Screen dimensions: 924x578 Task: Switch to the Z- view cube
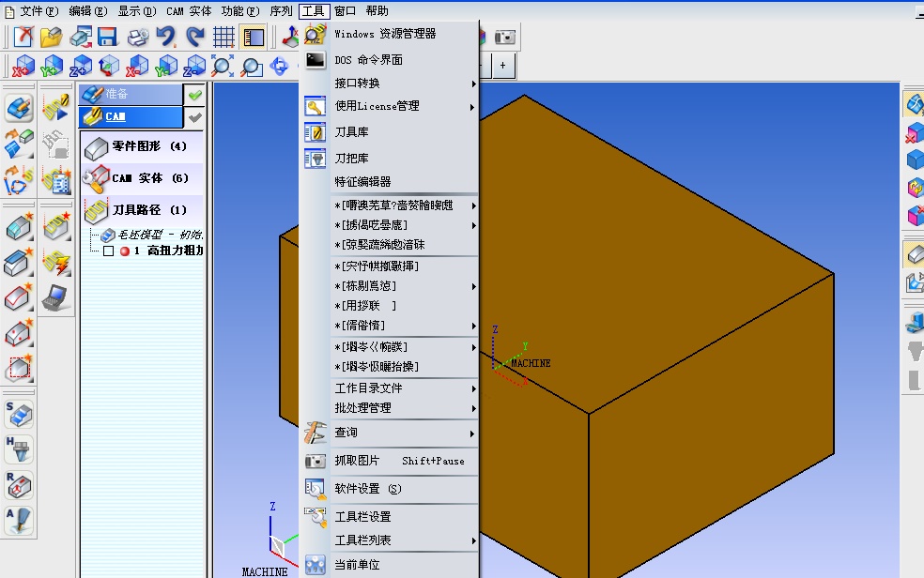coord(194,66)
